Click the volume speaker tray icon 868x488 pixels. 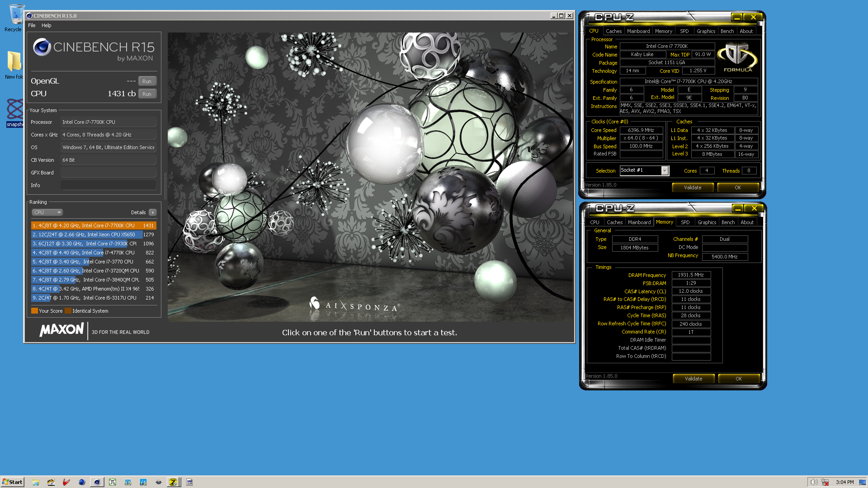point(814,482)
